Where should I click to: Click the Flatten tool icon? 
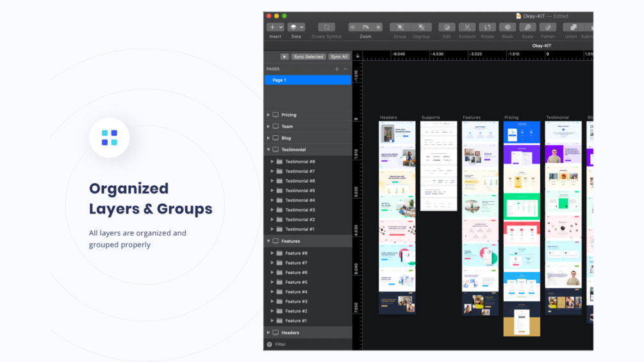[x=548, y=27]
